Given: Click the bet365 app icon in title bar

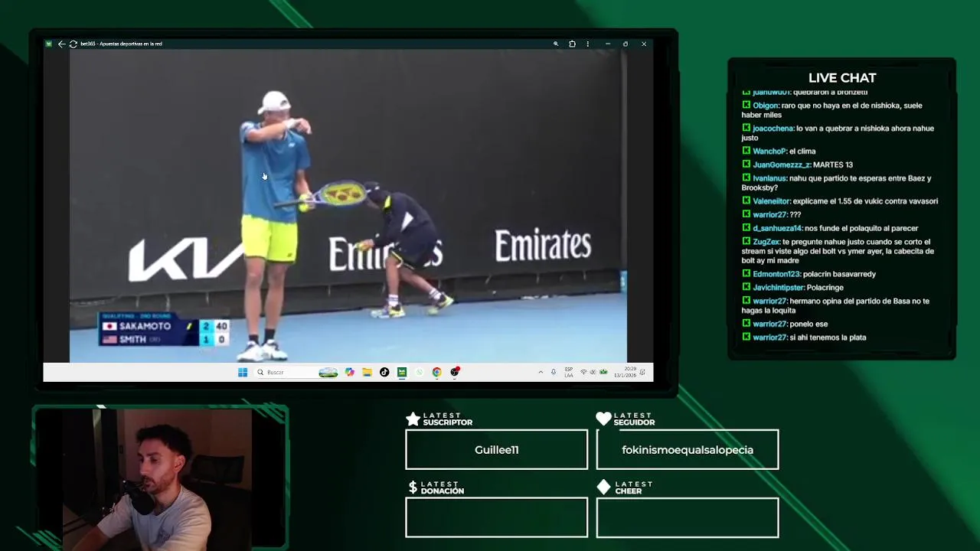Looking at the screenshot, I should pyautogui.click(x=49, y=44).
